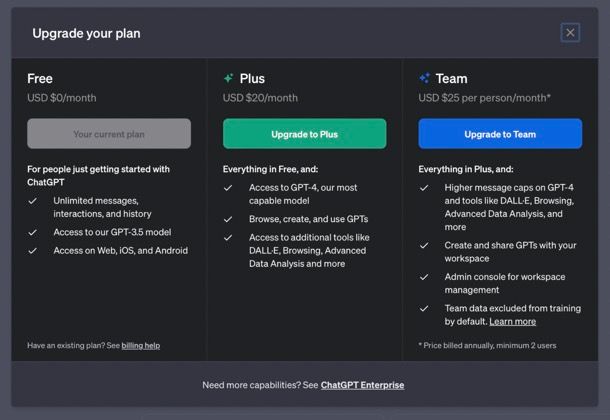Click the Upgrade to Plus button

pyautogui.click(x=305, y=134)
